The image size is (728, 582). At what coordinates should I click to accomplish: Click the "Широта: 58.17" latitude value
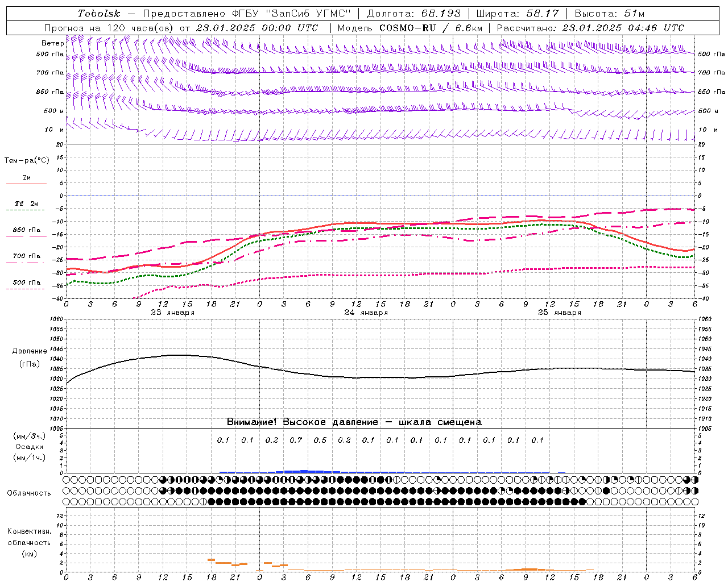(x=518, y=14)
